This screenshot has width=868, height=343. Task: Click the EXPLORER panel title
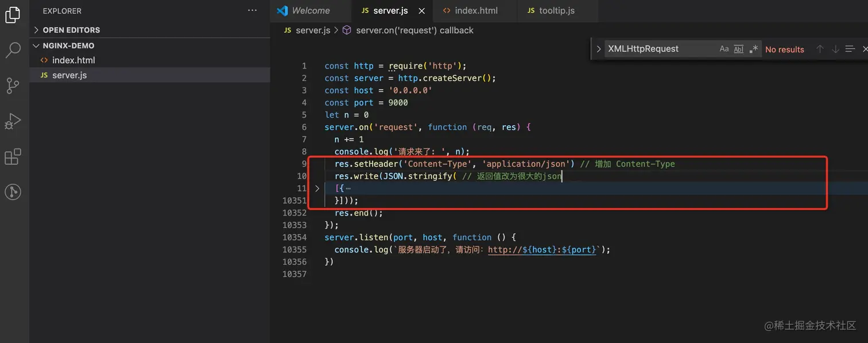tap(62, 11)
